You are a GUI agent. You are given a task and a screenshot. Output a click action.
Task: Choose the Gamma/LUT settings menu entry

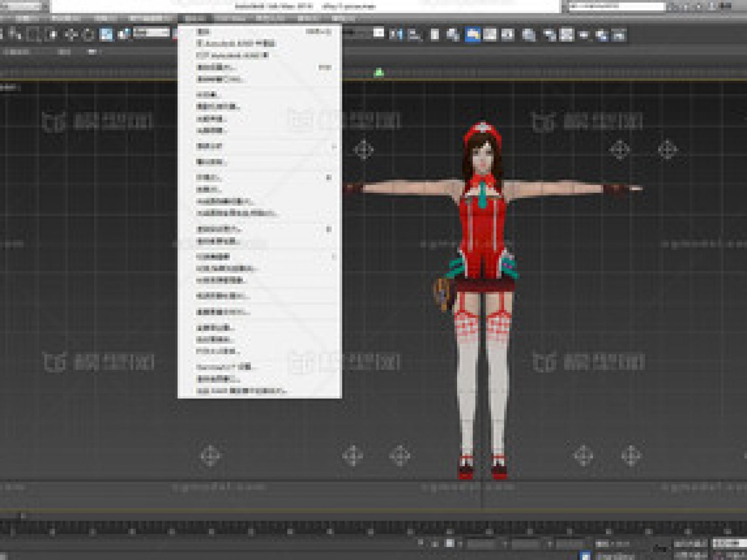click(260, 367)
